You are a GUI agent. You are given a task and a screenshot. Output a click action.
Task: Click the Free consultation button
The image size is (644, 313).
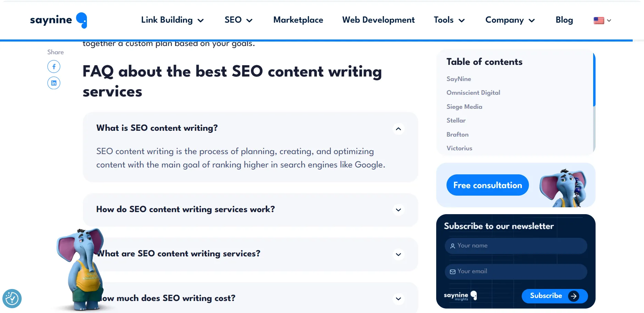click(487, 185)
